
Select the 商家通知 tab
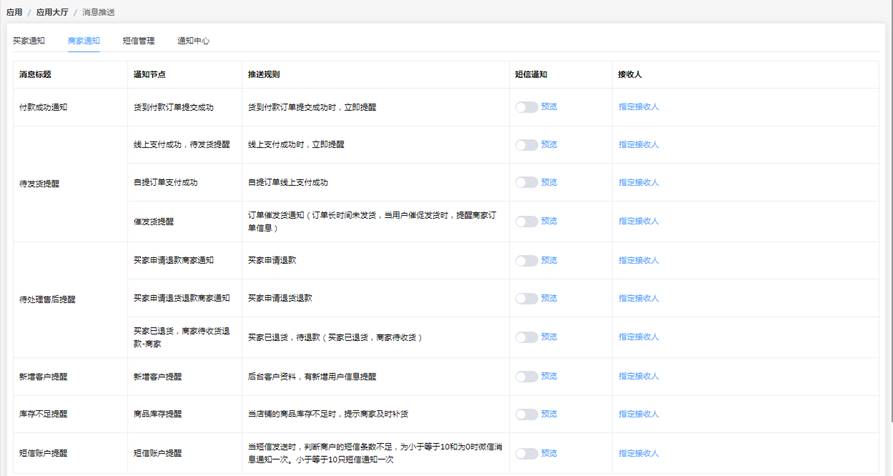pyautogui.click(x=84, y=40)
